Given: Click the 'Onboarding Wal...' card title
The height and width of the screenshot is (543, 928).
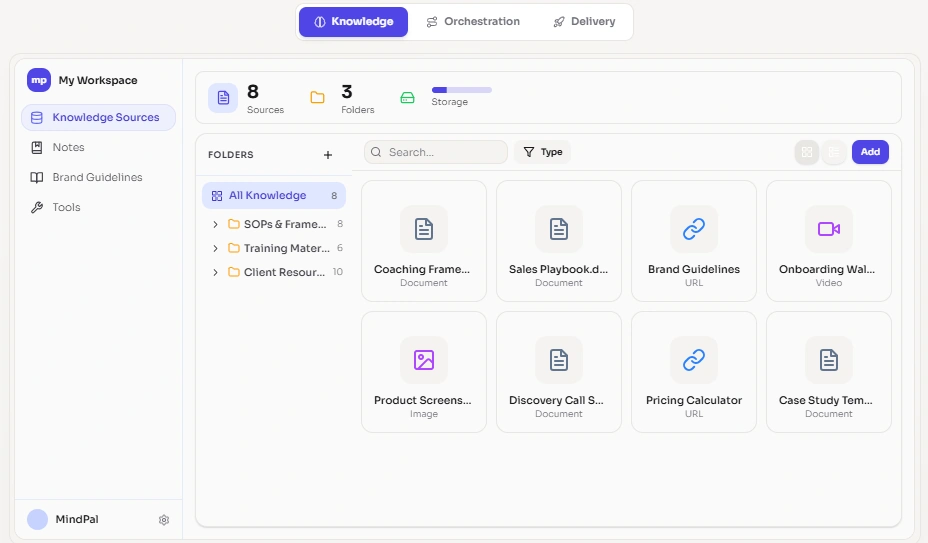Looking at the screenshot, I should coord(827,269).
